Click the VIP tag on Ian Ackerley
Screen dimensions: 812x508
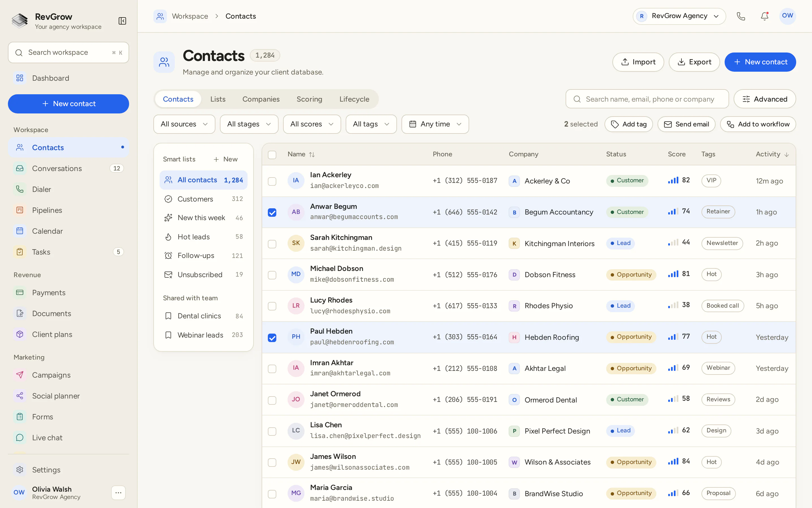[x=711, y=180]
